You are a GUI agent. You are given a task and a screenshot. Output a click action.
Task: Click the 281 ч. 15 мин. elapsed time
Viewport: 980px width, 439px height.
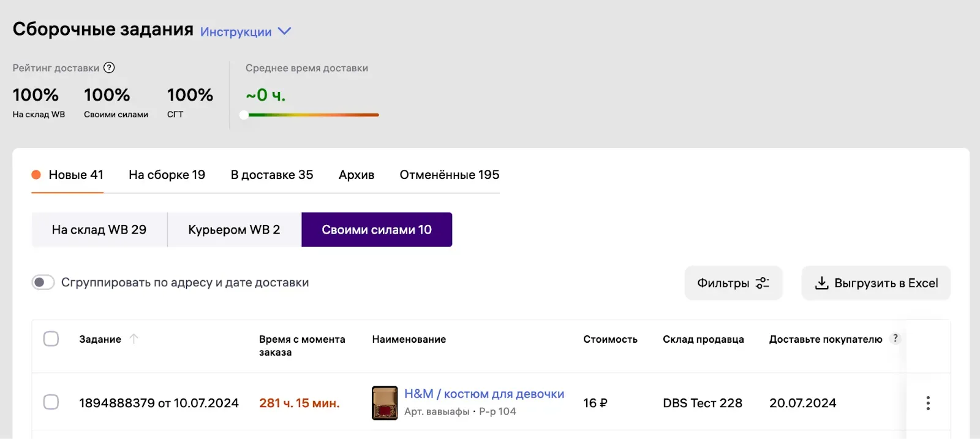299,403
